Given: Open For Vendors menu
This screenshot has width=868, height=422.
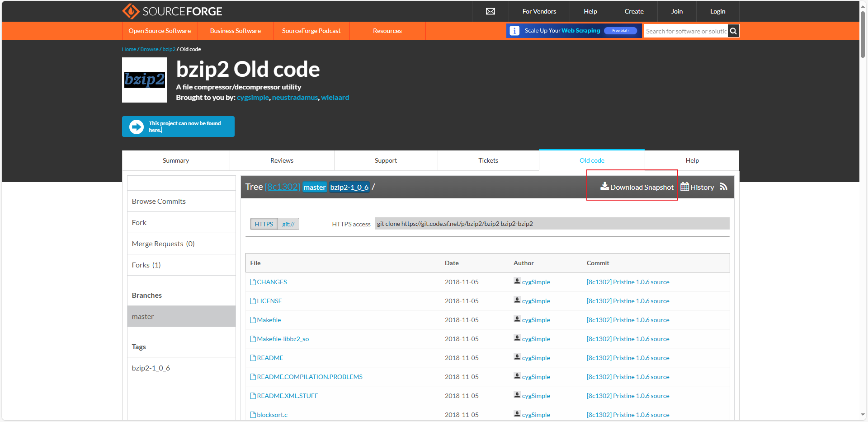Looking at the screenshot, I should 539,11.
